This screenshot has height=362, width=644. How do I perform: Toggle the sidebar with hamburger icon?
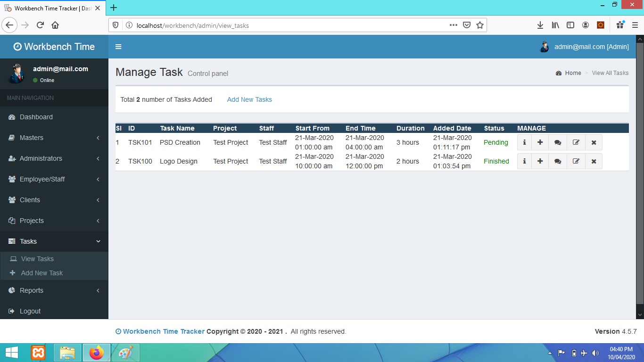(118, 47)
